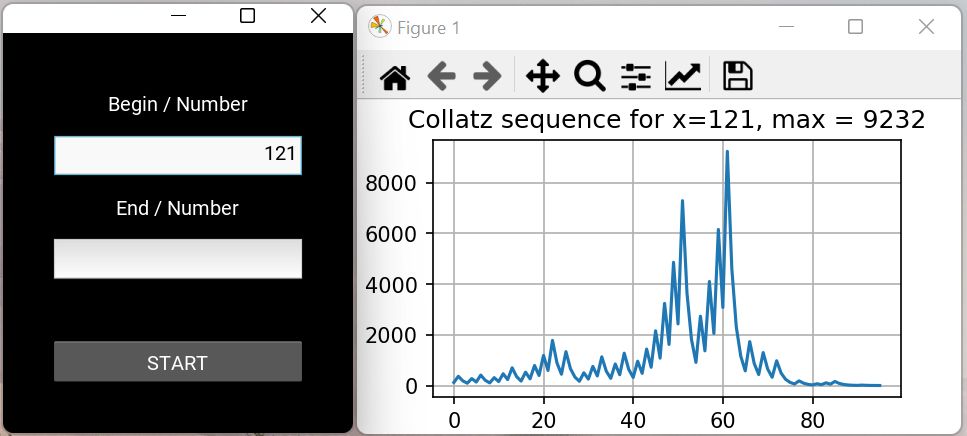Activate the Zoom to rectangle magnifier tool
Image resolution: width=967 pixels, height=436 pixels.
pyautogui.click(x=589, y=76)
